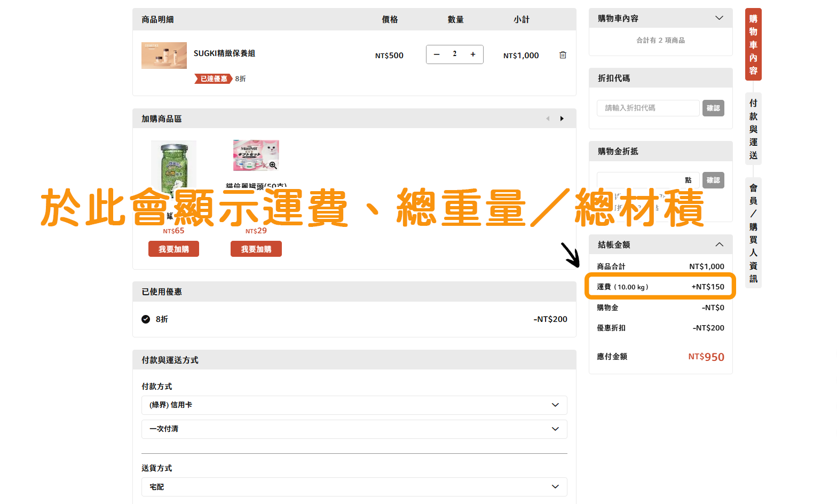Delete SUGKI item with trash icon
837x504 pixels.
[563, 55]
